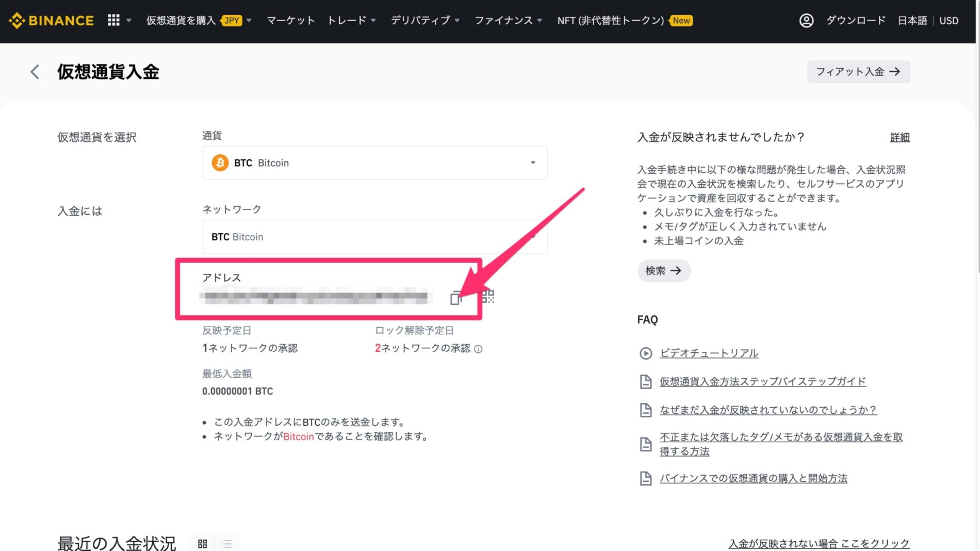Expand the ファイナンス menu

click(508, 21)
